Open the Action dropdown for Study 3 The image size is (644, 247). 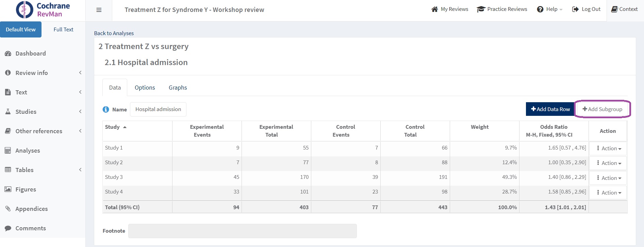click(x=609, y=178)
